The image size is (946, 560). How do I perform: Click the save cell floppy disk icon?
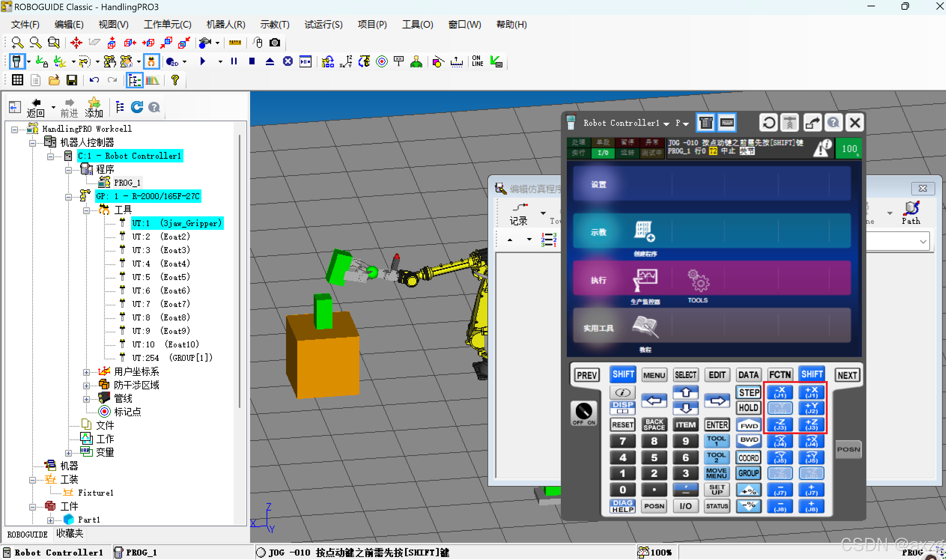[x=72, y=80]
